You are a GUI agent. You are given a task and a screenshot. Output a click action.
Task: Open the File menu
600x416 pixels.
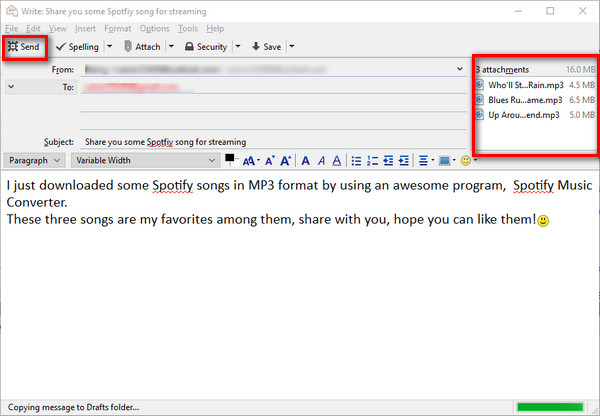click(11, 29)
